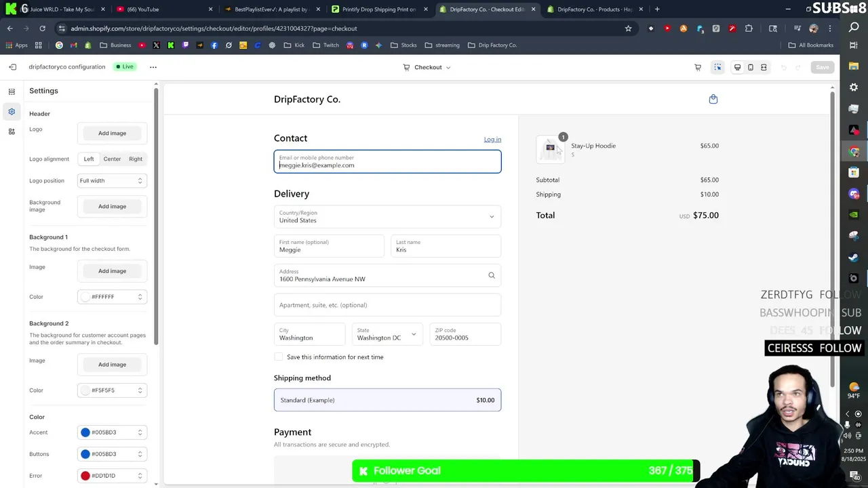Click the shopping bag icon in checkout header
Viewport: 868px width, 488px height.
713,99
